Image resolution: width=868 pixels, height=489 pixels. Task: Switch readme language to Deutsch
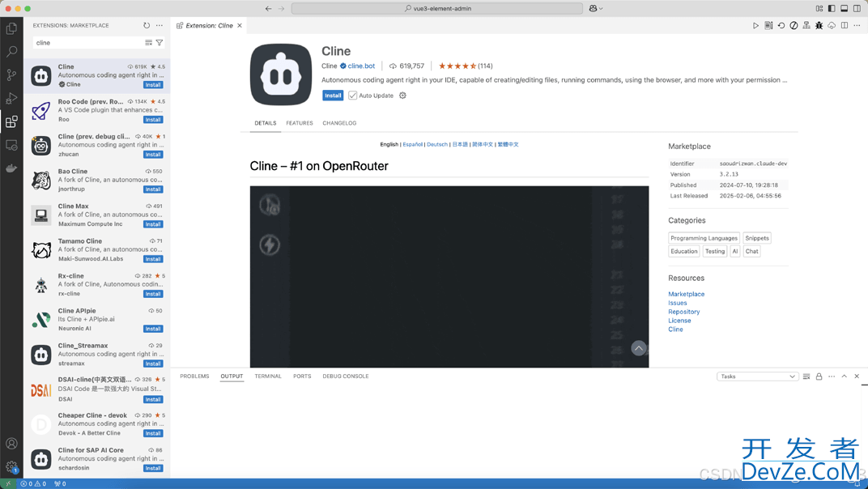tap(436, 145)
